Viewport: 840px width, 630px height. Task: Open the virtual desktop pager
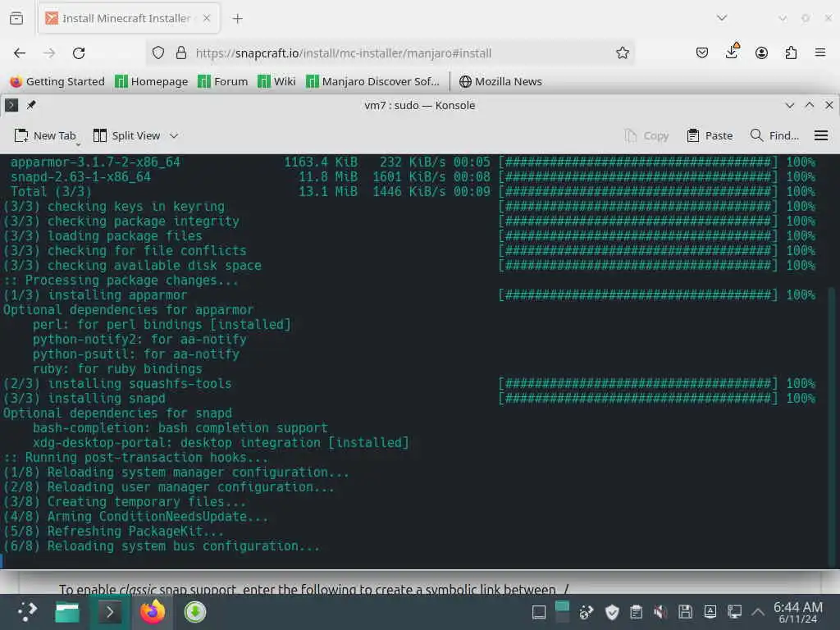point(563,612)
